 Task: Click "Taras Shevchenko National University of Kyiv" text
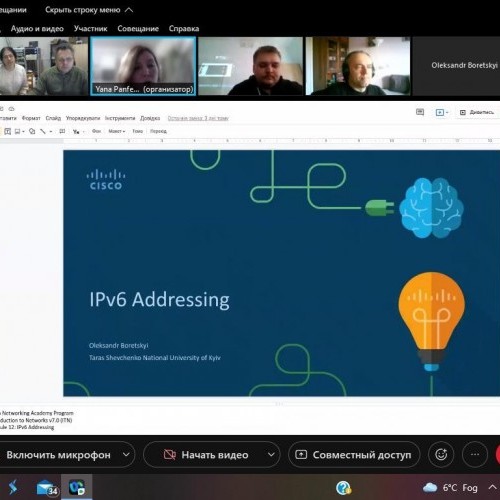coord(155,358)
